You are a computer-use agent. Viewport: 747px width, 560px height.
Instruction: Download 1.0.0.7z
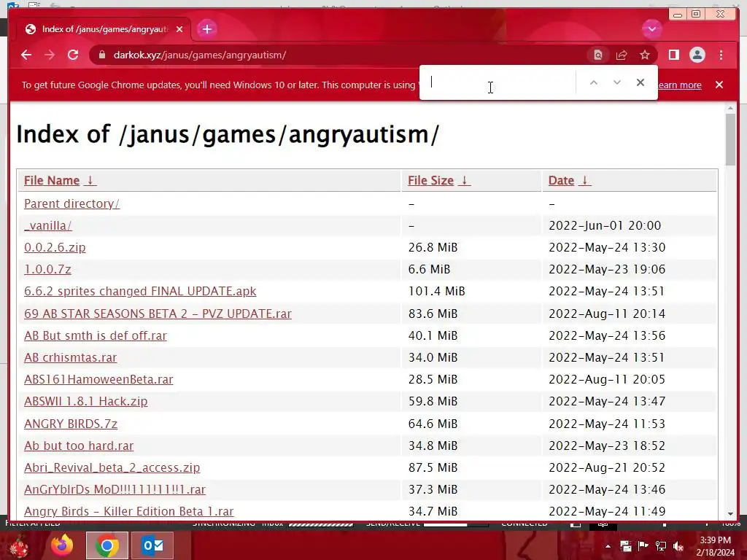(47, 270)
